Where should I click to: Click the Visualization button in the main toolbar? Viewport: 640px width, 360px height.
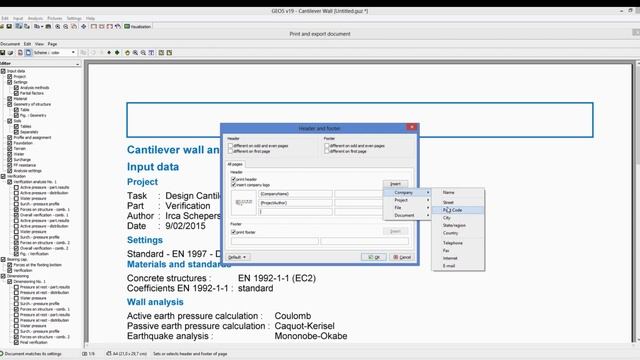pyautogui.click(x=138, y=26)
